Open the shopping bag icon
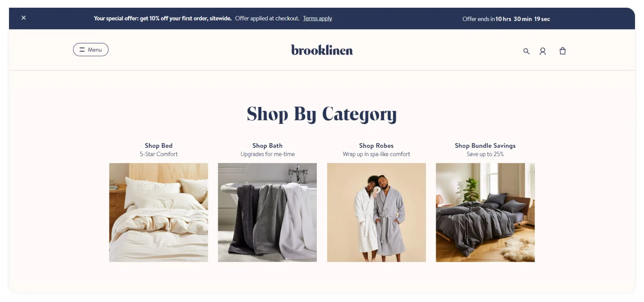This screenshot has width=644, height=302. [562, 51]
